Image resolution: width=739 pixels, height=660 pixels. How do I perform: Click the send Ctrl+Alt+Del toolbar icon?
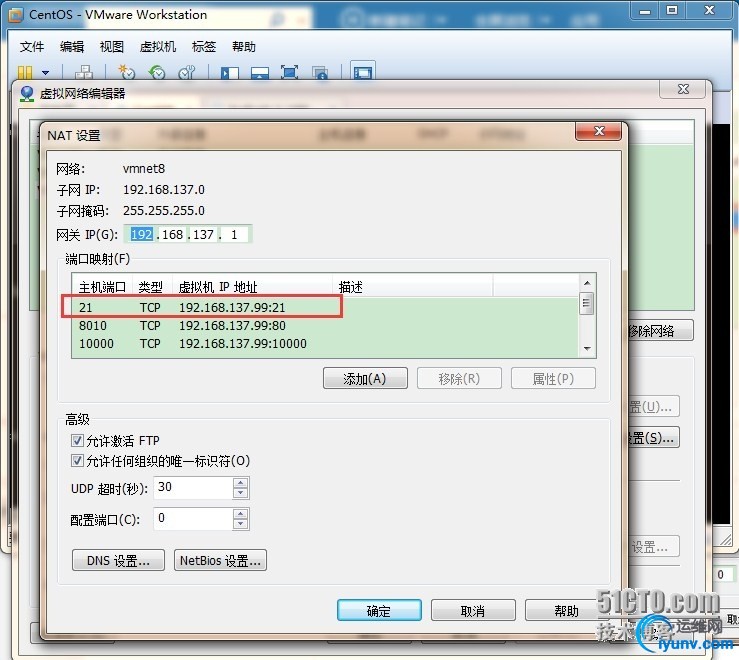coord(84,72)
